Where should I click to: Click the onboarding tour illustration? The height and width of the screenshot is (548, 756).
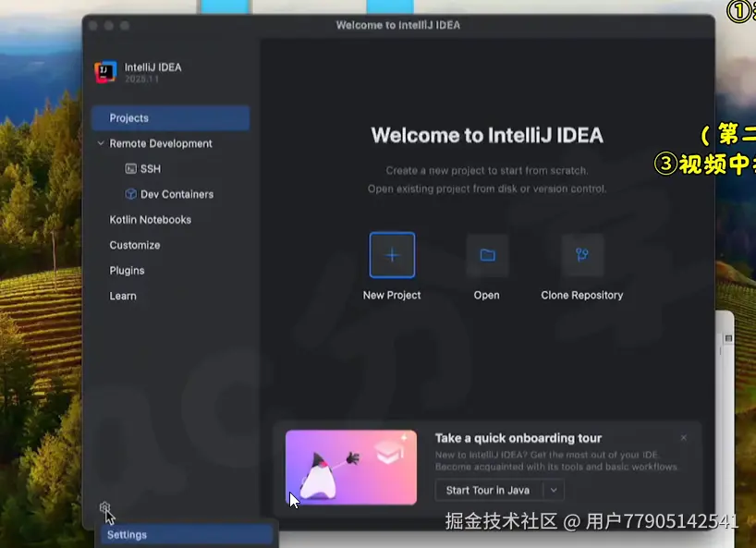coord(351,468)
